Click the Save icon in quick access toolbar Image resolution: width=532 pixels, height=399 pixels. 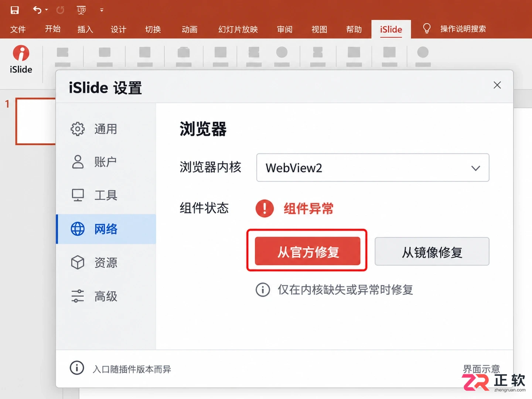tap(14, 10)
